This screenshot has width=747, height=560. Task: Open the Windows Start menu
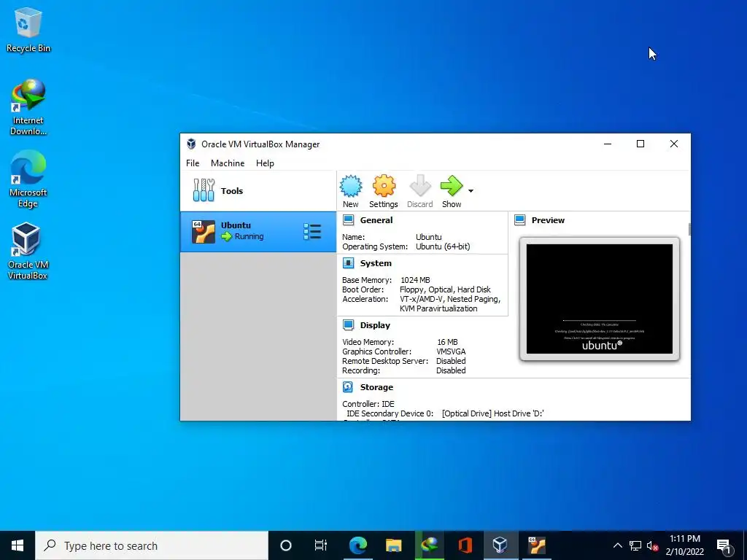(x=18, y=545)
